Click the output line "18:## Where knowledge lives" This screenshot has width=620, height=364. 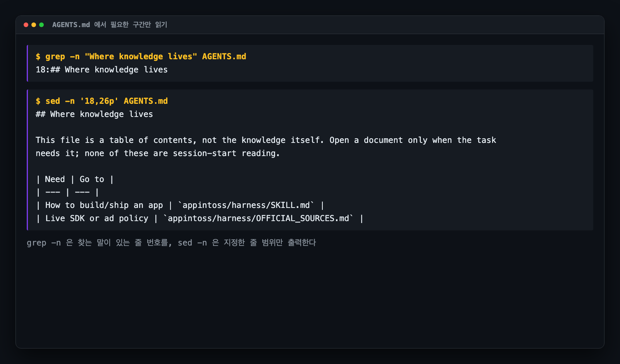tap(102, 70)
